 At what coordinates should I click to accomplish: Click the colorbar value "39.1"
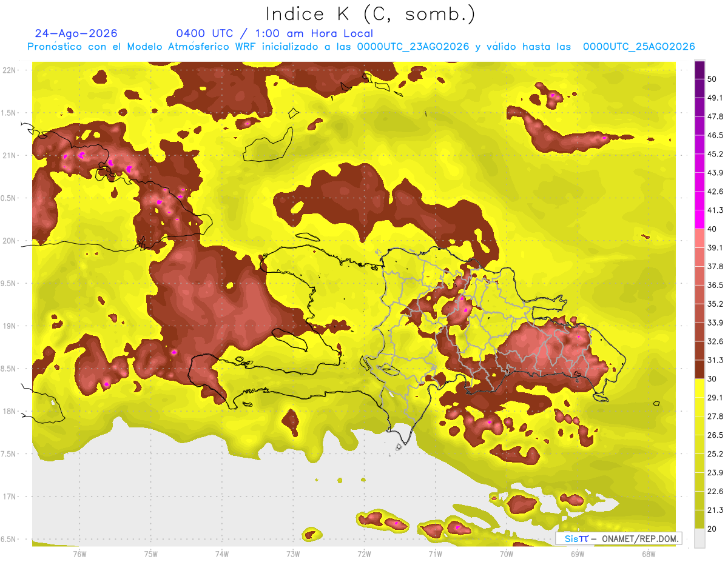click(715, 248)
